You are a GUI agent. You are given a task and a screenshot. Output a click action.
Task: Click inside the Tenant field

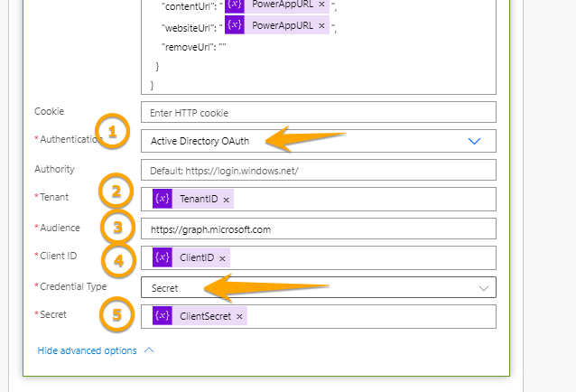(x=361, y=199)
